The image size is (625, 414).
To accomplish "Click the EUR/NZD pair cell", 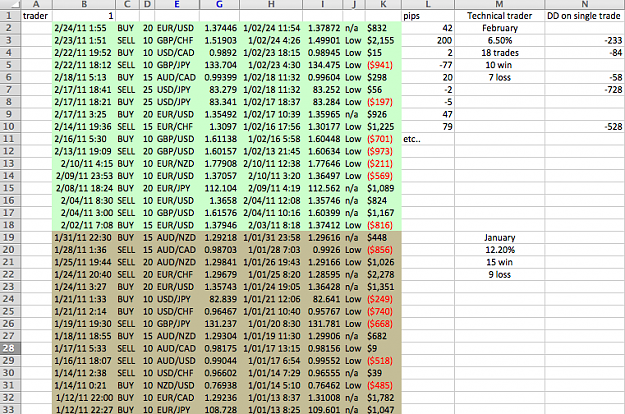I will click(x=177, y=164).
